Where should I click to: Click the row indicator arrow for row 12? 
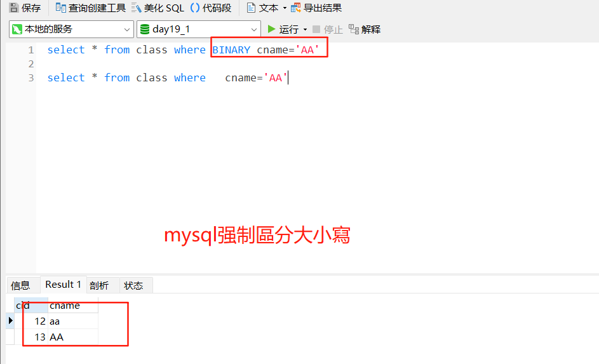10,321
